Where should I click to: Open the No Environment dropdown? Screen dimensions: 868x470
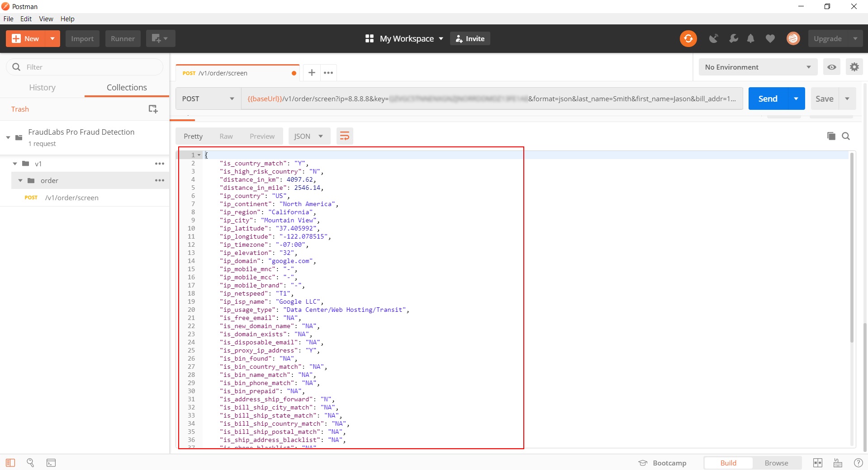(x=758, y=67)
